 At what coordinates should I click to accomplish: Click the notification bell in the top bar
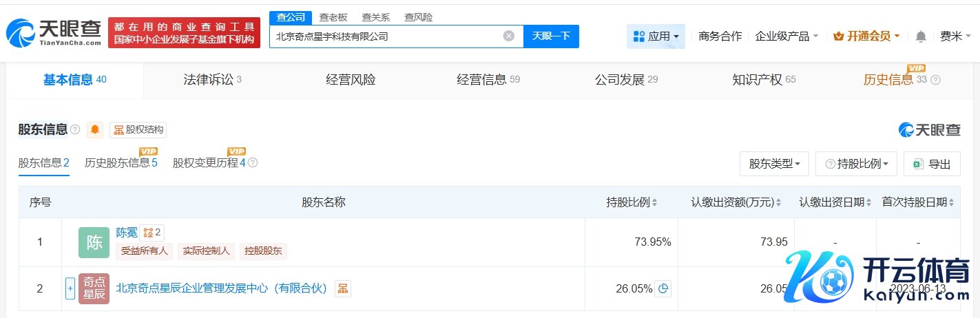coord(921,36)
